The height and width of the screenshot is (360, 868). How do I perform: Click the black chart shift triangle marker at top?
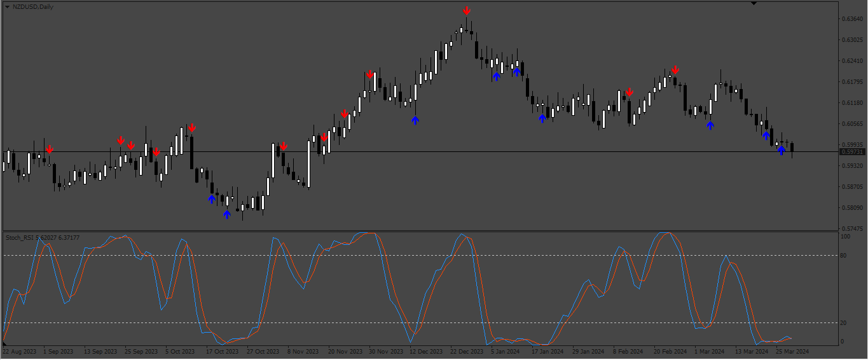[x=754, y=3]
